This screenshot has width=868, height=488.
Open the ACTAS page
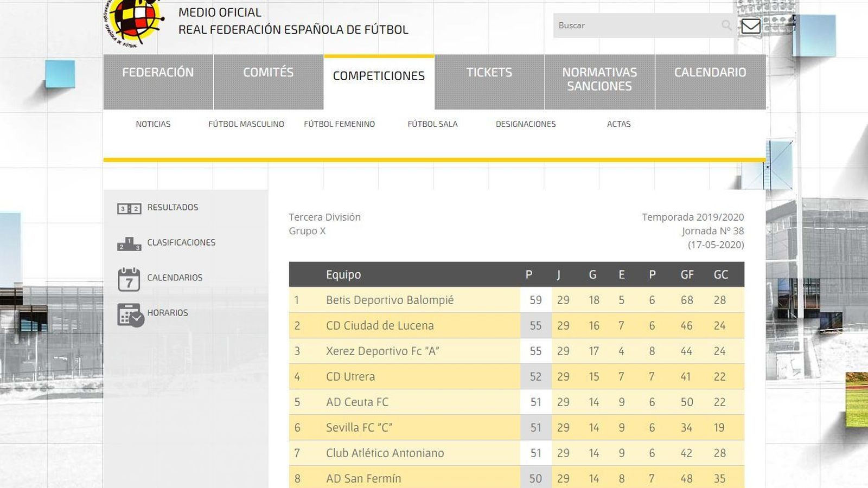(x=618, y=124)
